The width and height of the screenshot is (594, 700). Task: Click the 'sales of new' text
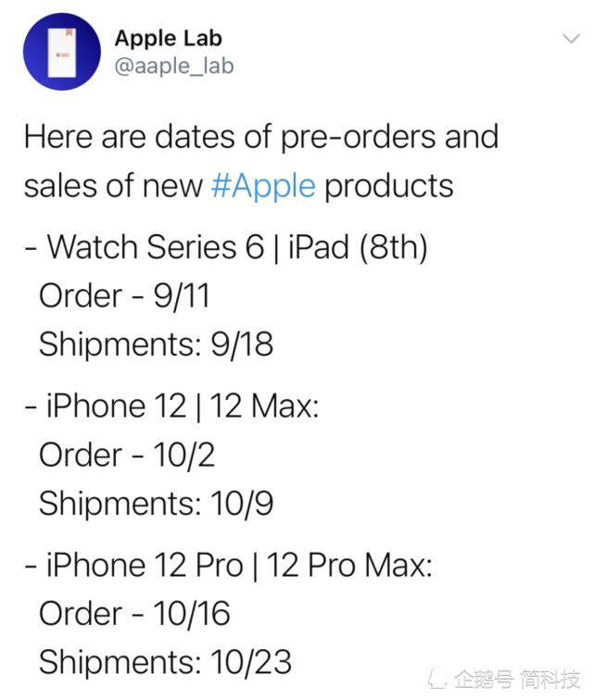click(x=114, y=186)
